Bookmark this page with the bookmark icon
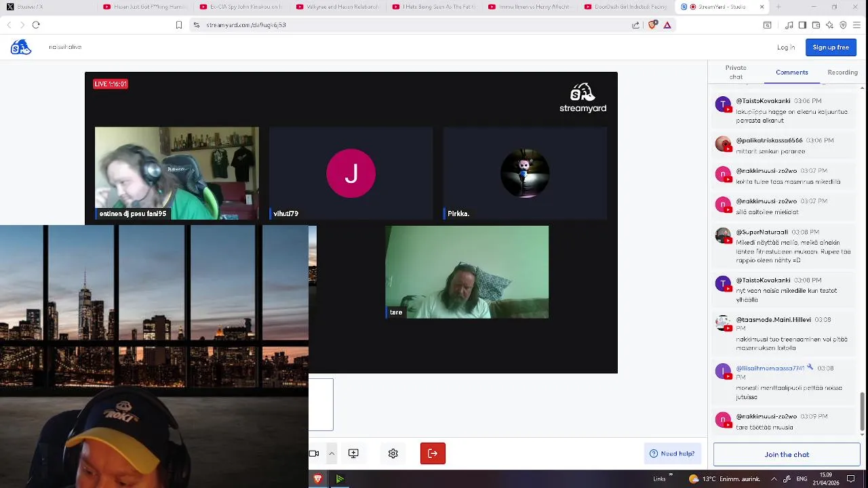 179,25
